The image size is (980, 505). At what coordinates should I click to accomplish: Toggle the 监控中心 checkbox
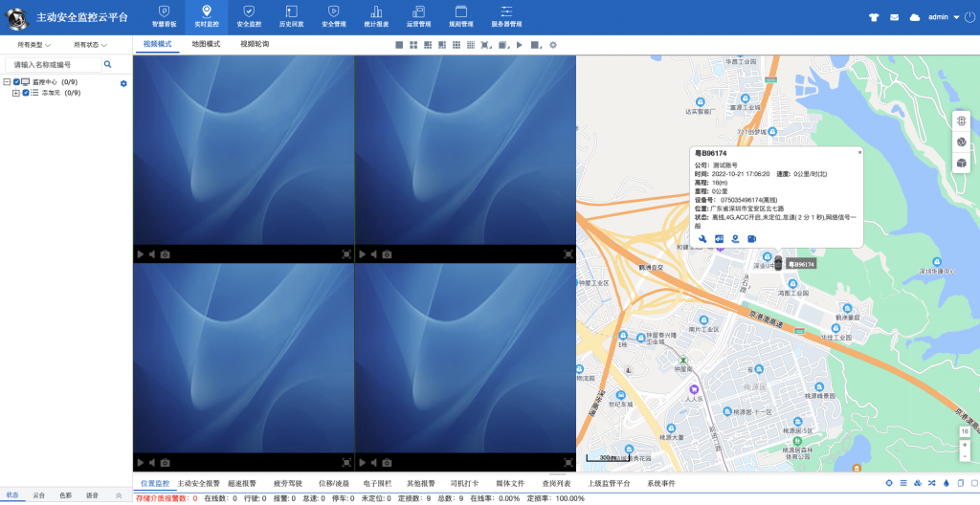point(17,82)
